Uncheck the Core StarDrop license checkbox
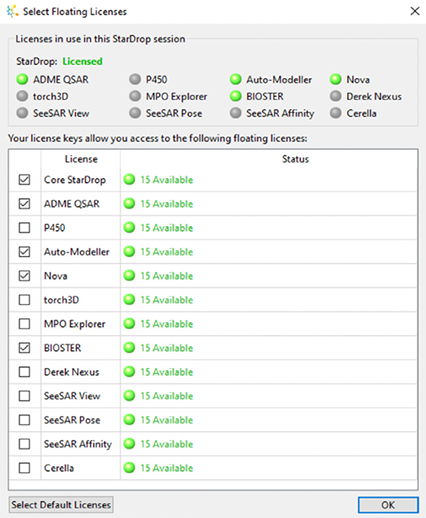The image size is (426, 518). point(24,180)
